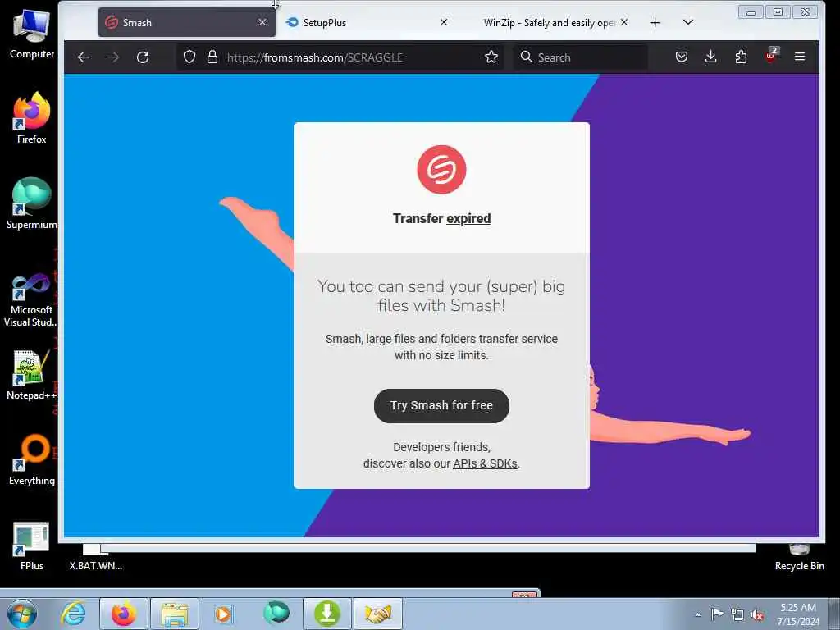Click the Action Center flag tray icon

717,614
